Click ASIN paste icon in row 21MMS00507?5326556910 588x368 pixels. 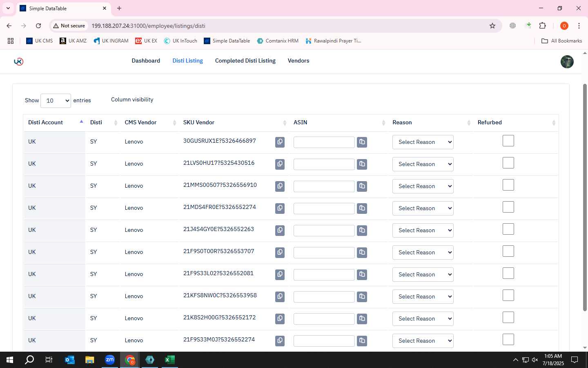click(x=362, y=186)
